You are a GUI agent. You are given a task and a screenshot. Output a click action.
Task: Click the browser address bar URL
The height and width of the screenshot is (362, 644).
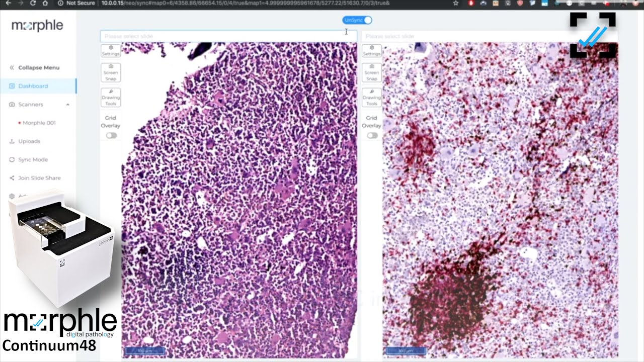click(246, 3)
